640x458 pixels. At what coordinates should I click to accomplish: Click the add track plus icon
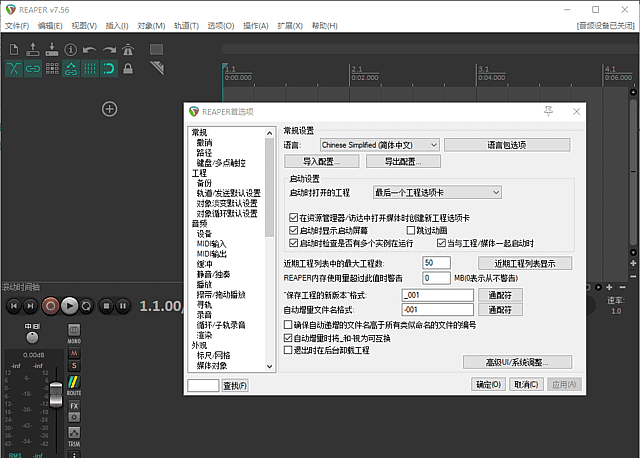point(109,109)
